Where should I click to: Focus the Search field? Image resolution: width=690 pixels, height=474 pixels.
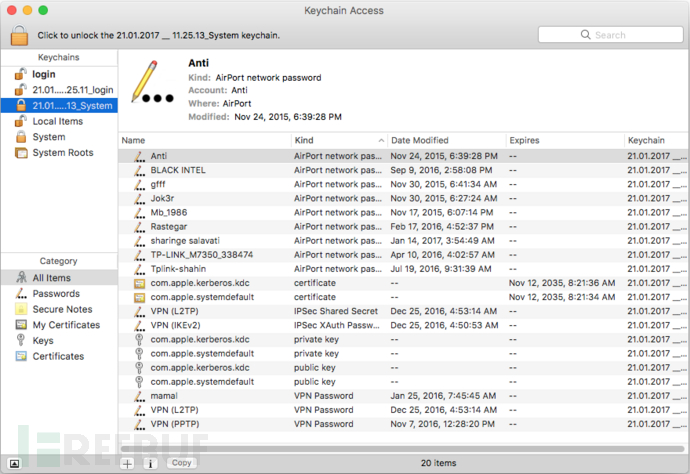point(610,35)
